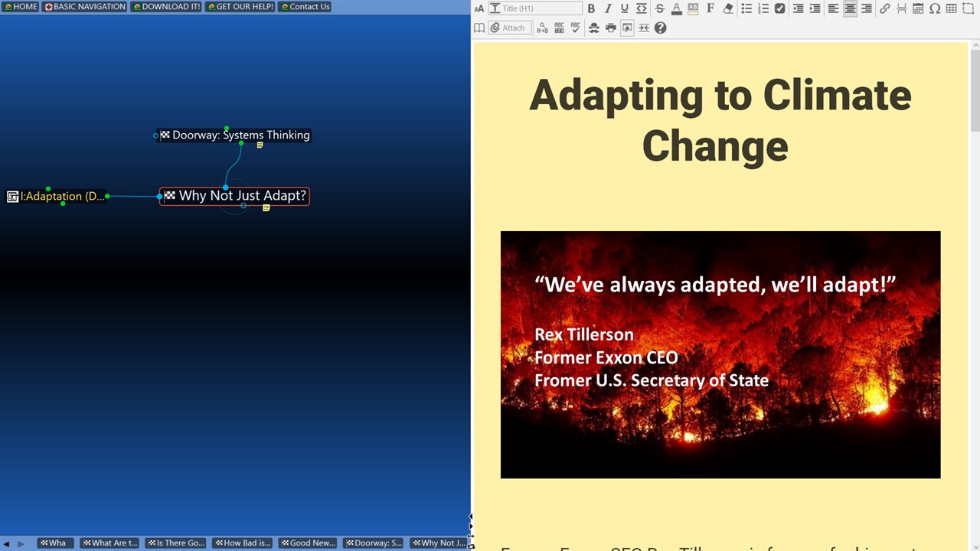
Task: Apply underline formatting
Action: pos(625,8)
